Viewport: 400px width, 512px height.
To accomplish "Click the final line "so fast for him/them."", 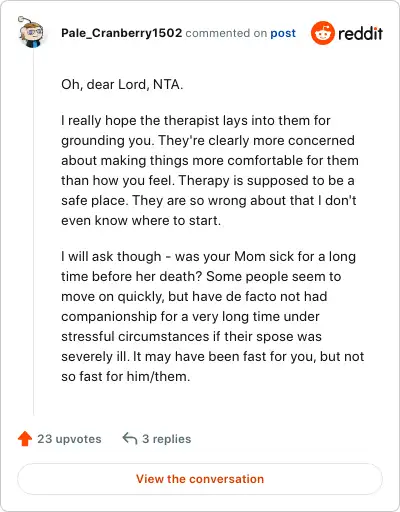I will [126, 376].
